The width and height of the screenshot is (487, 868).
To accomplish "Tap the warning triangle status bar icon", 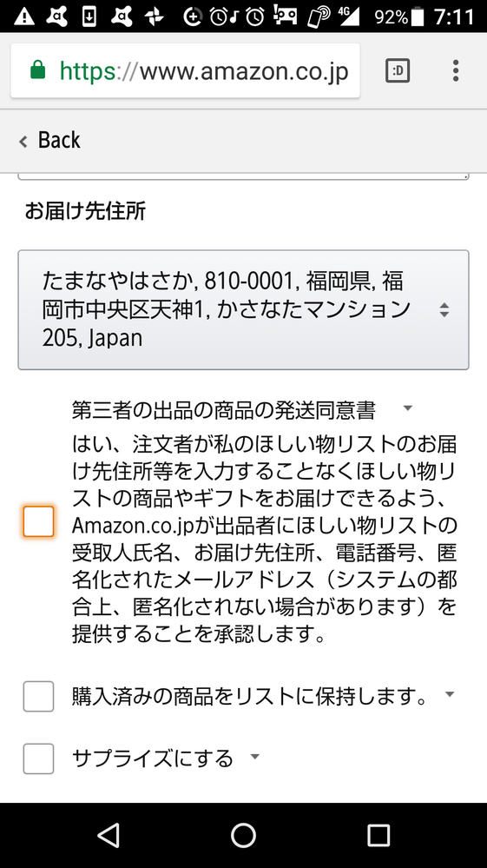I will (23, 17).
